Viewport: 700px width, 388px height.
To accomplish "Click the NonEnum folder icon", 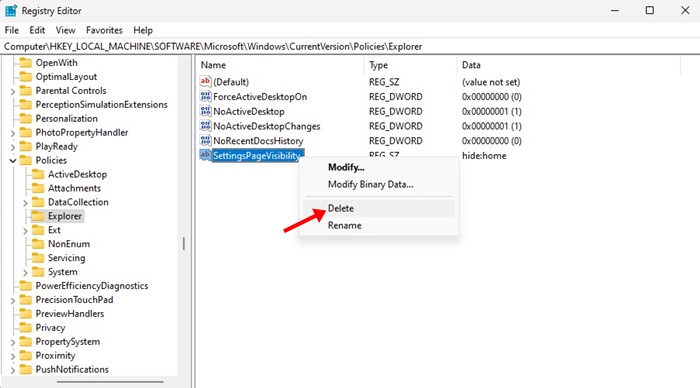I will 38,244.
